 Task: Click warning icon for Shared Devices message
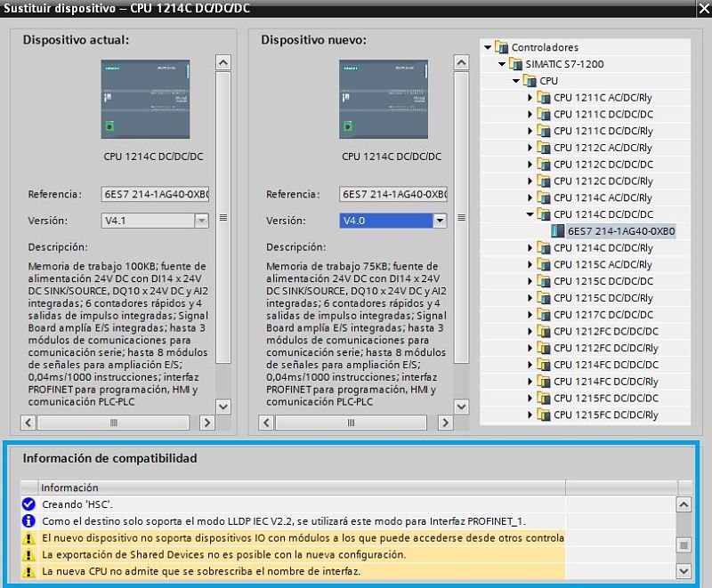(28, 555)
